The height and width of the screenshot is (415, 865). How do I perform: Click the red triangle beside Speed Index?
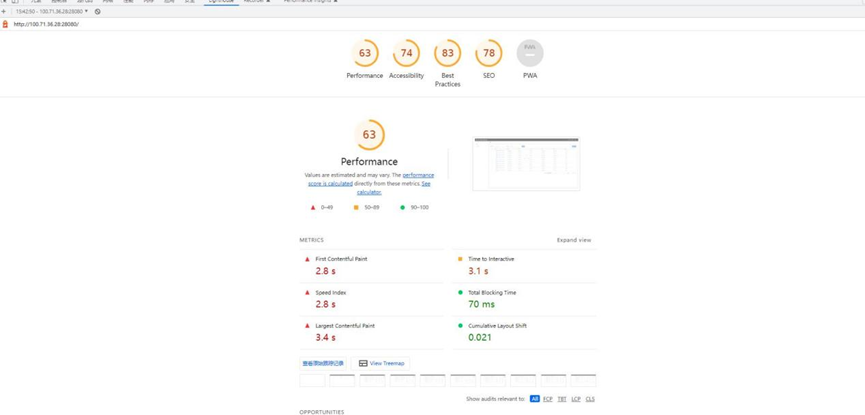[307, 292]
